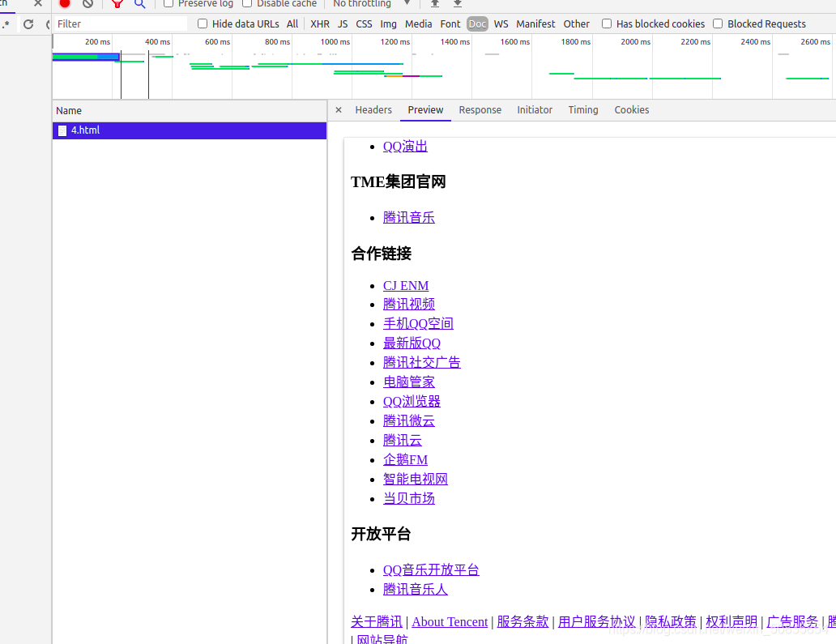Open the Headers tab
The image size is (836, 644).
pyautogui.click(x=373, y=110)
